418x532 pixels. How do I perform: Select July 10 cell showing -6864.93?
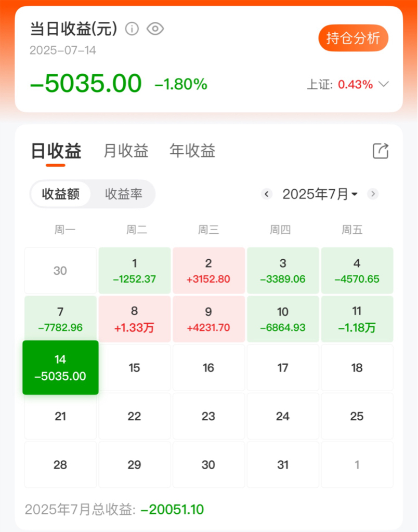[x=283, y=319]
